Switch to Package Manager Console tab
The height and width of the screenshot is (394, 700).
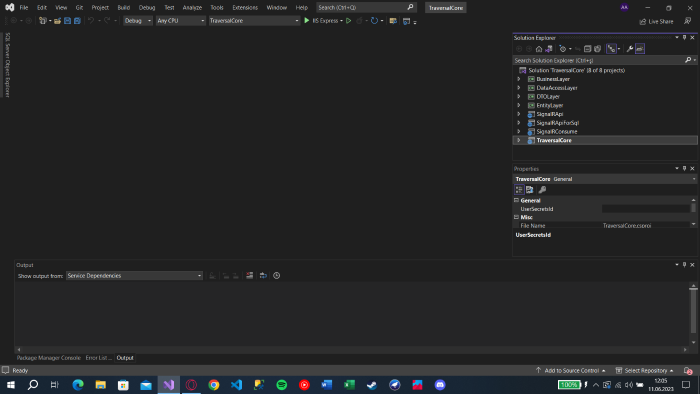[49, 358]
